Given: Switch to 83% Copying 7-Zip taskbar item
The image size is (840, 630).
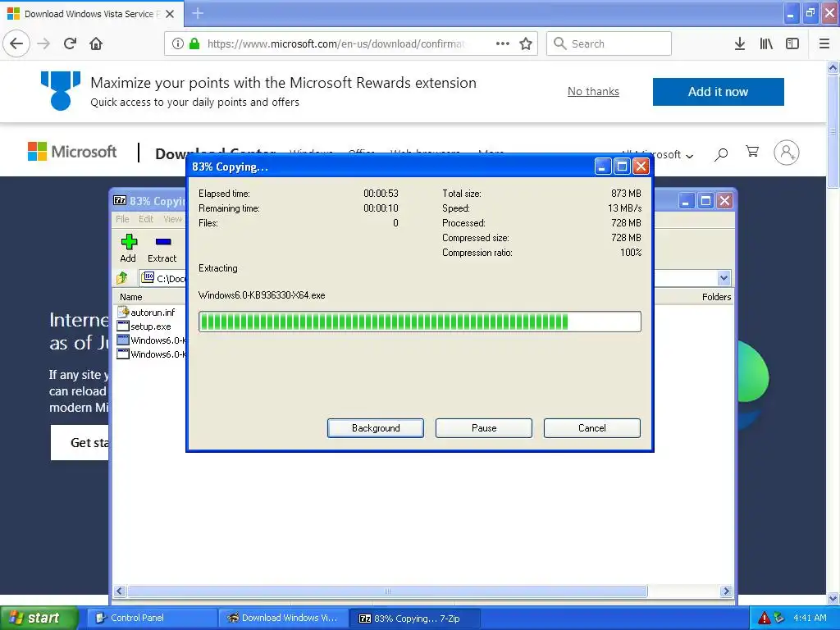Looking at the screenshot, I should pos(415,619).
